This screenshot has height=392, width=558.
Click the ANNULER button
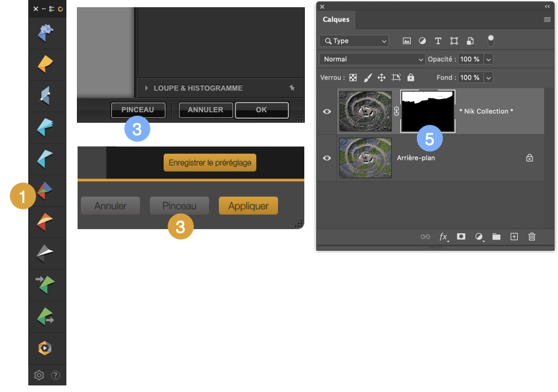[206, 110]
